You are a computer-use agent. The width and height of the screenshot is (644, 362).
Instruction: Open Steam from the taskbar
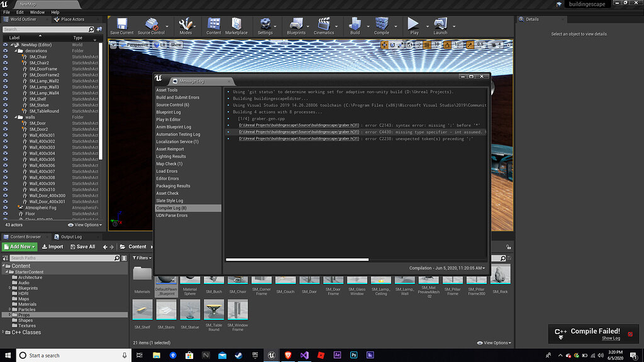(x=238, y=356)
